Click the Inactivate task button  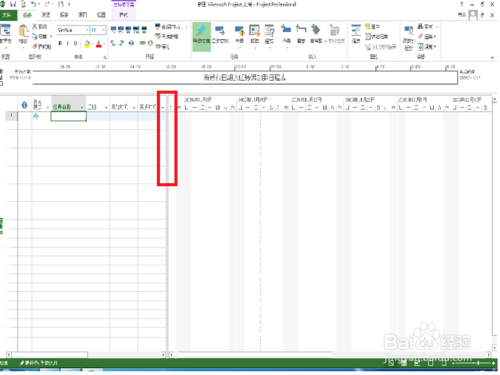[162, 46]
